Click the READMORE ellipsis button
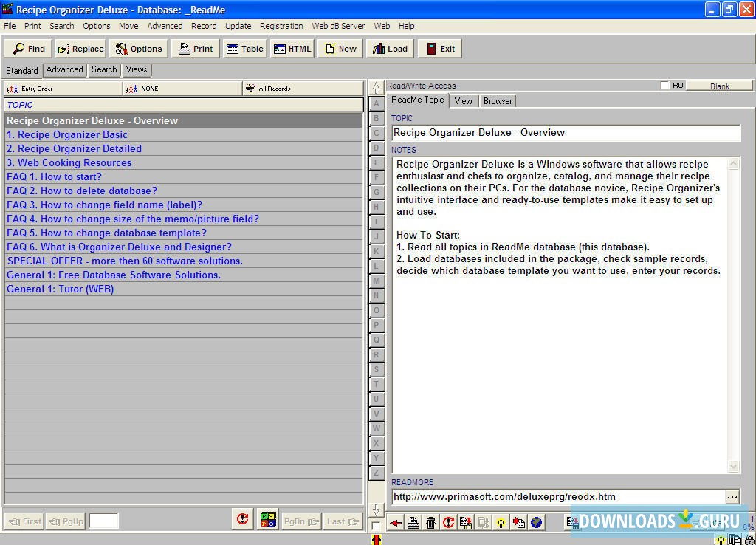 (733, 496)
